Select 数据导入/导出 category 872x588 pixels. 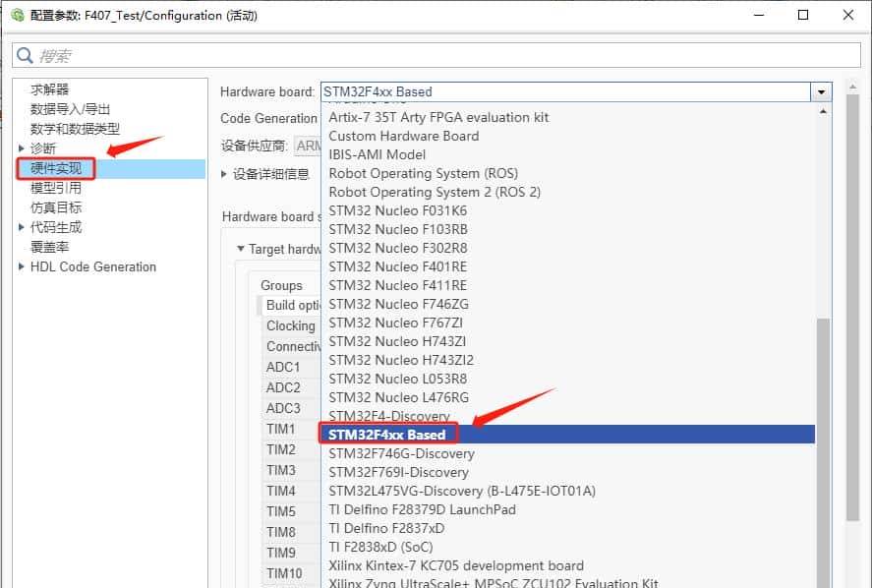(70, 109)
